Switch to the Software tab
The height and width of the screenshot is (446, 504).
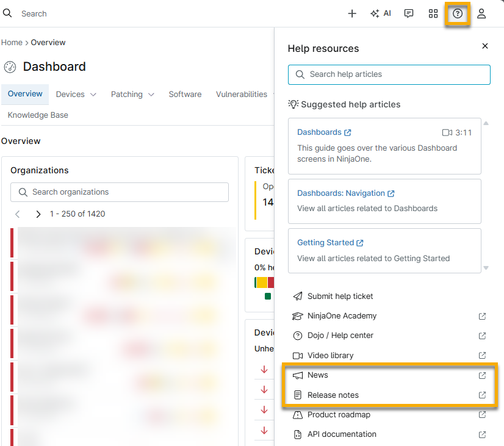pyautogui.click(x=185, y=95)
